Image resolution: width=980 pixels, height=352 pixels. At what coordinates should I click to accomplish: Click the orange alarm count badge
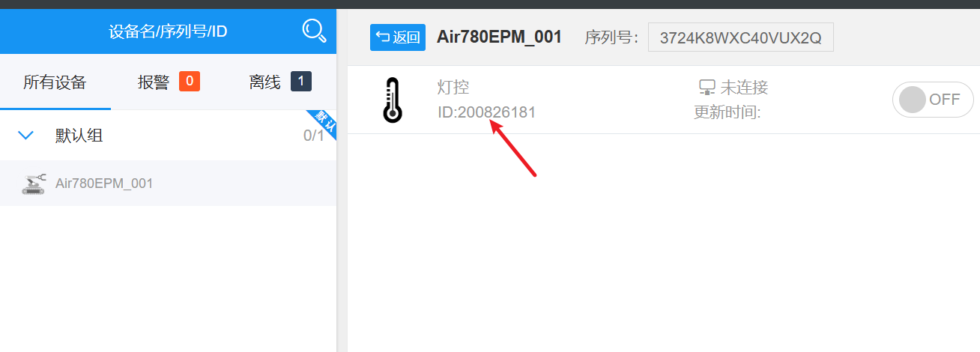coord(190,81)
